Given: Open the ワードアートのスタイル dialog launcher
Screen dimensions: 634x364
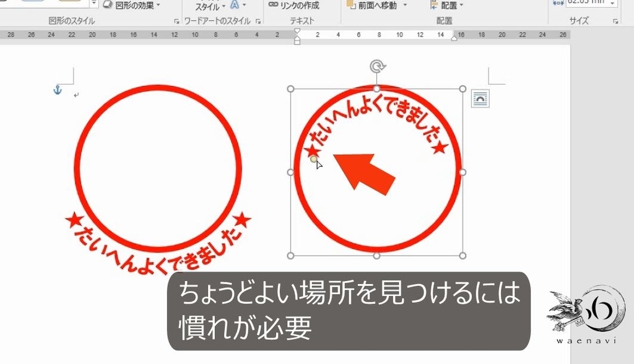Looking at the screenshot, I should pyautogui.click(x=258, y=22).
